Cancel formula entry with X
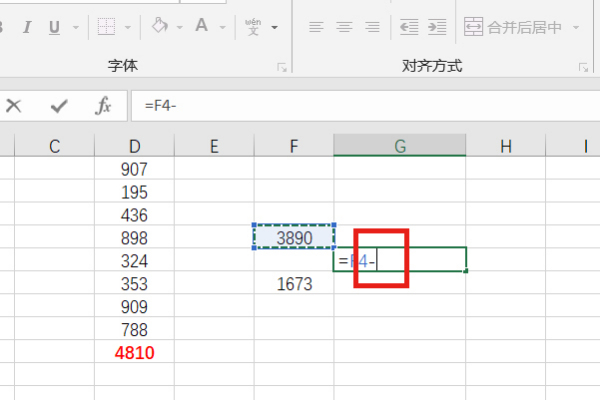Viewport: 600px width, 400px height. 14,106
